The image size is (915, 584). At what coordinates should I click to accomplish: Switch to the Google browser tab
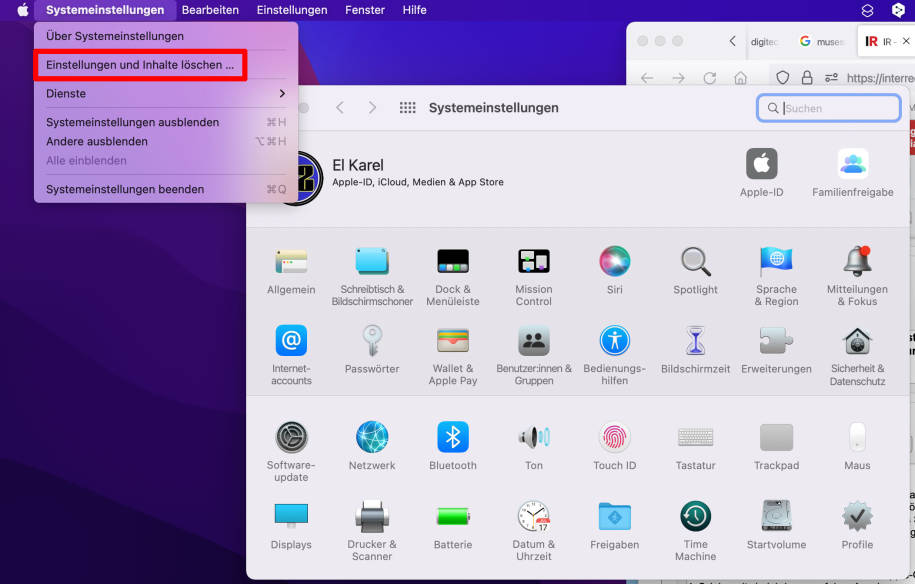pos(822,41)
